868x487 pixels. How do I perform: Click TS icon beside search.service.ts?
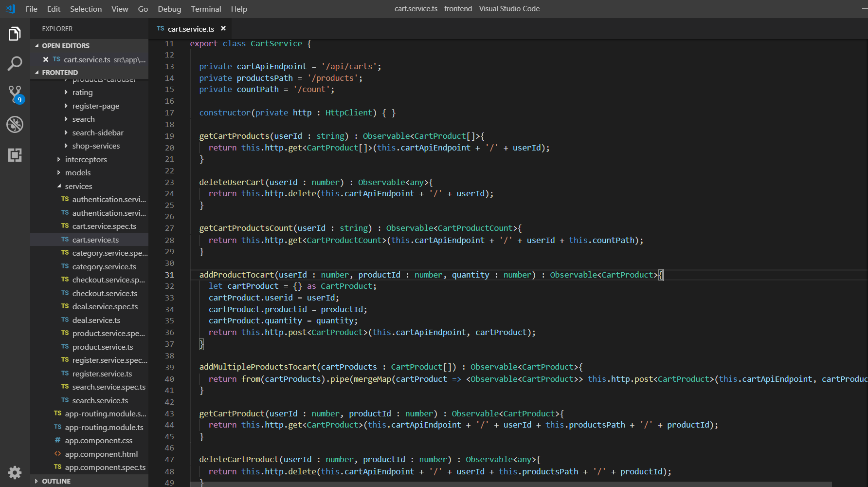coord(65,400)
